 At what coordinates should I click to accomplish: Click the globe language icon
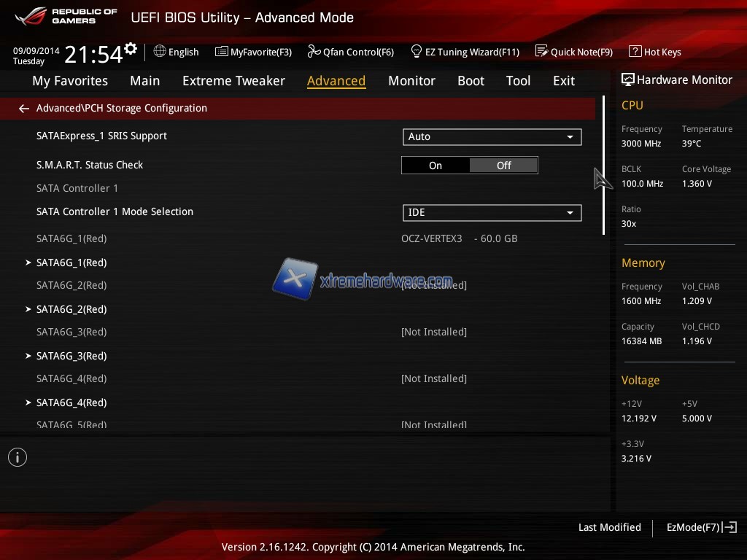160,52
